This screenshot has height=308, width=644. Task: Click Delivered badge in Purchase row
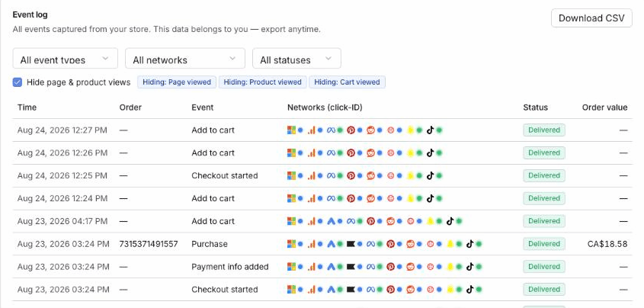[x=544, y=244]
